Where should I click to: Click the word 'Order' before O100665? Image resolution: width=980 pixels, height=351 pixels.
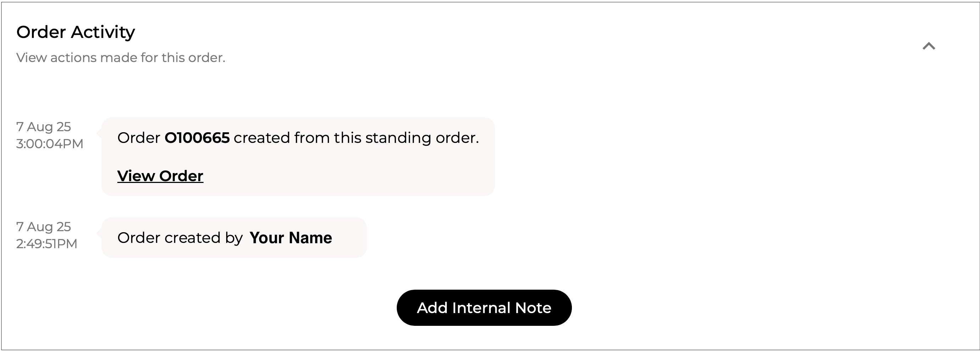click(139, 138)
